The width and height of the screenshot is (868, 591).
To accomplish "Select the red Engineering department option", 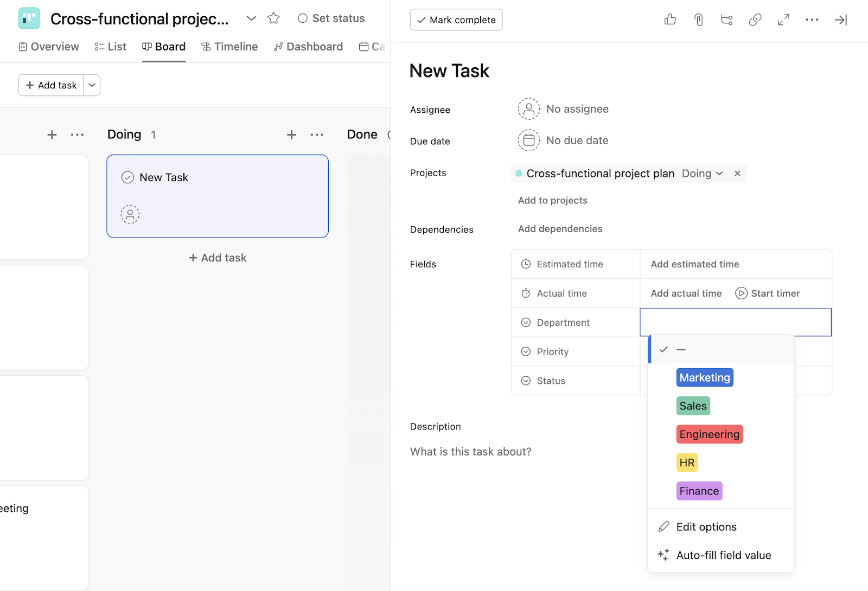I will point(709,434).
